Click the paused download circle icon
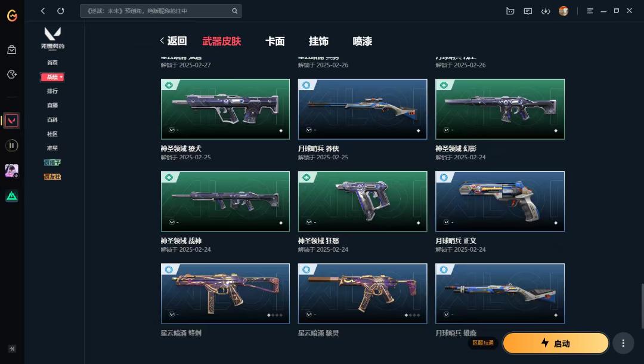This screenshot has height=364, width=644. pyautogui.click(x=11, y=146)
